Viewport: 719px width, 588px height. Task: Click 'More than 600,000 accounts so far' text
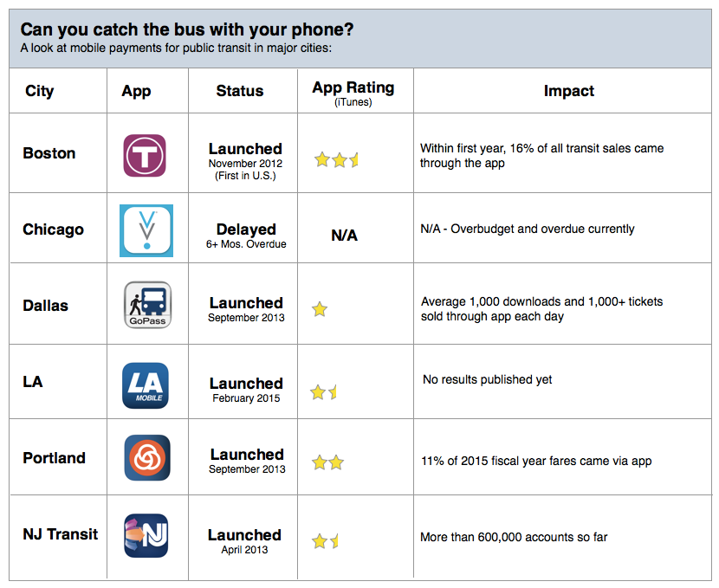pos(514,537)
